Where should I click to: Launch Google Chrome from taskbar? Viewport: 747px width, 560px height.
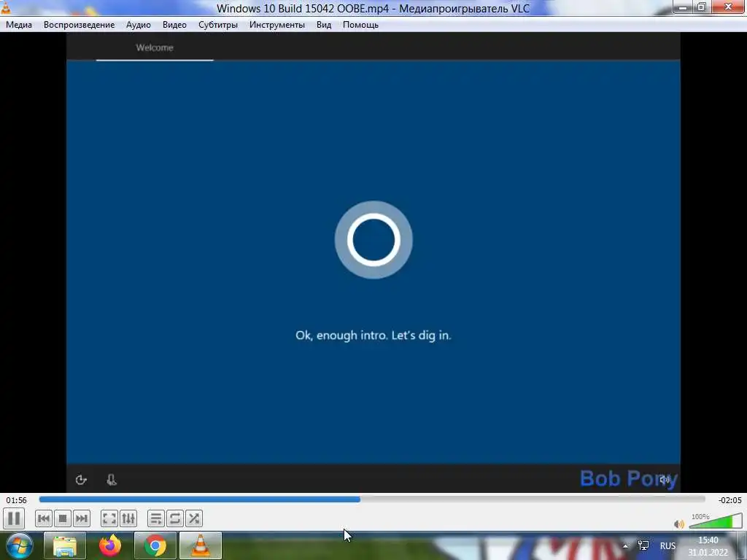155,545
